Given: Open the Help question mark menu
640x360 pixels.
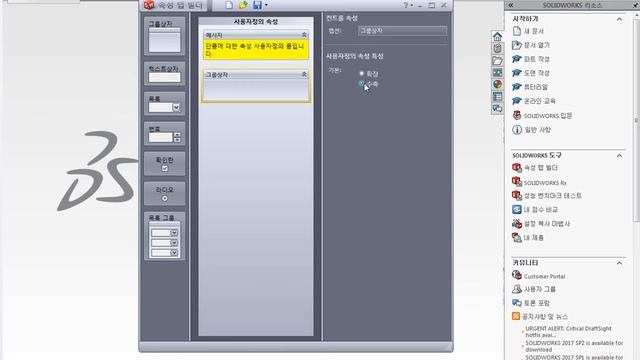Looking at the screenshot, I should click(407, 5).
